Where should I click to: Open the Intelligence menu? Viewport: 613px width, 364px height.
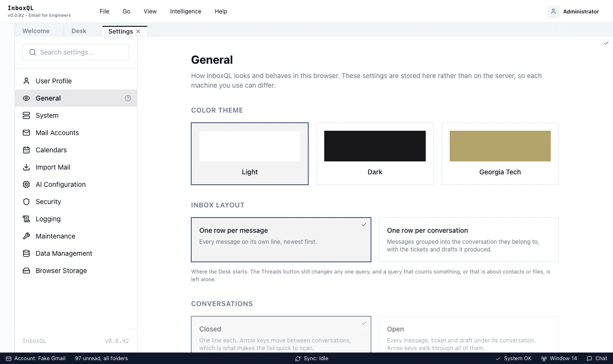pos(185,11)
